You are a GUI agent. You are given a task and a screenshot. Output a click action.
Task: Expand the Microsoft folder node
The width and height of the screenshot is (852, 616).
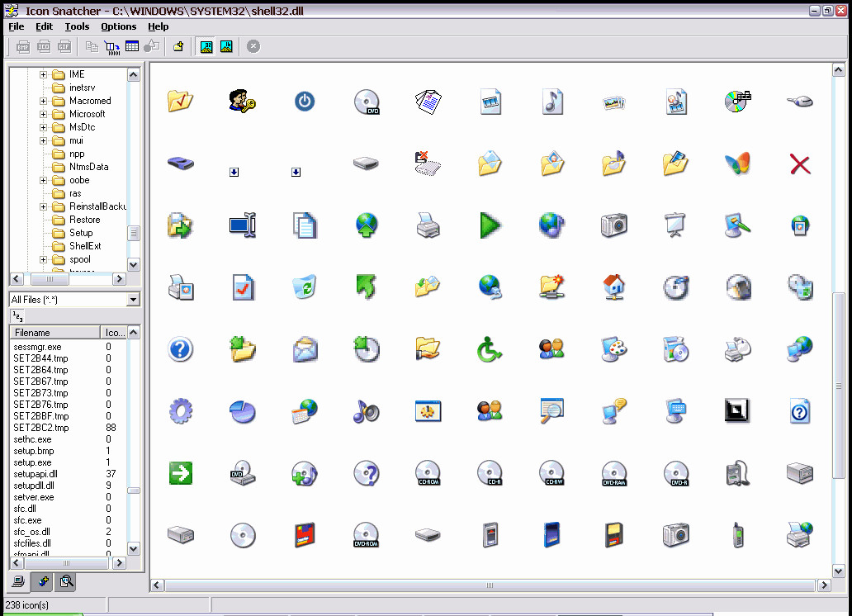43,114
